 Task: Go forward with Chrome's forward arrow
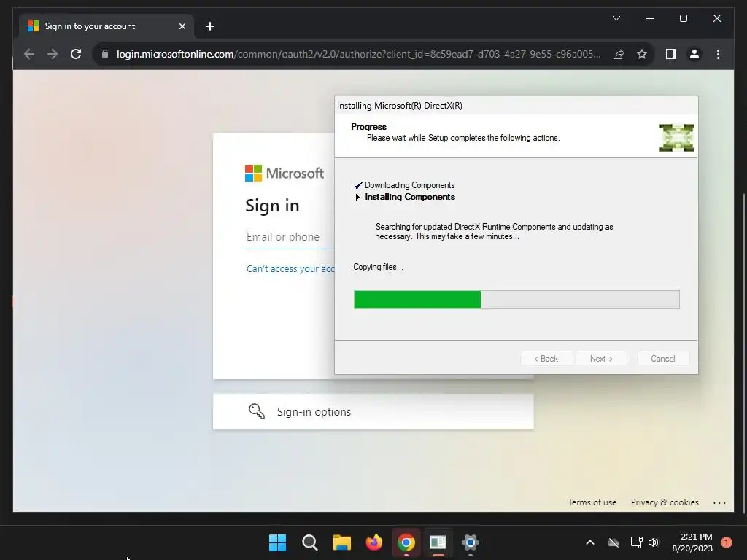(x=53, y=54)
